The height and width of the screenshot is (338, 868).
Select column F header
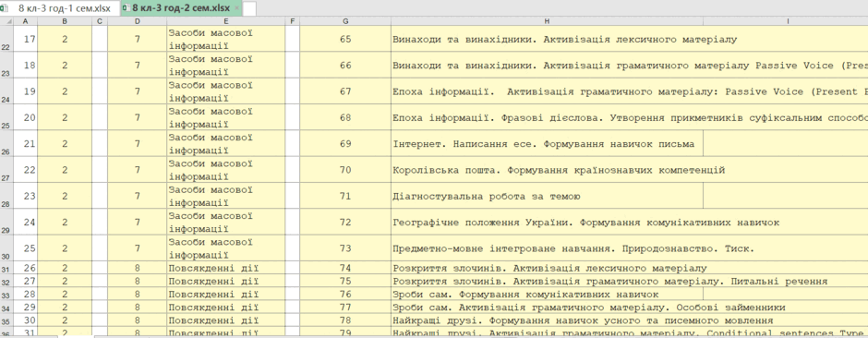pos(293,21)
